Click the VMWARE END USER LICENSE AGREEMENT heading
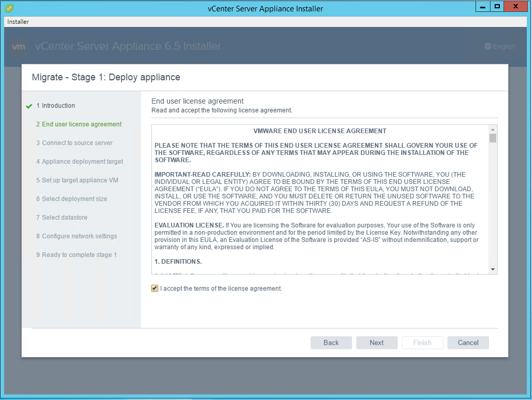This screenshot has width=532, height=400. (319, 131)
